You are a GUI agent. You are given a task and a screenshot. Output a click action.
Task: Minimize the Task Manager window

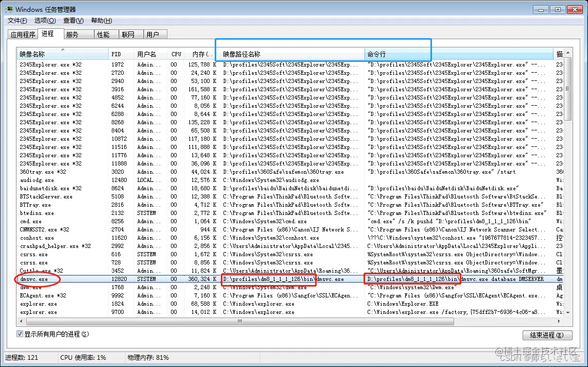541,9
